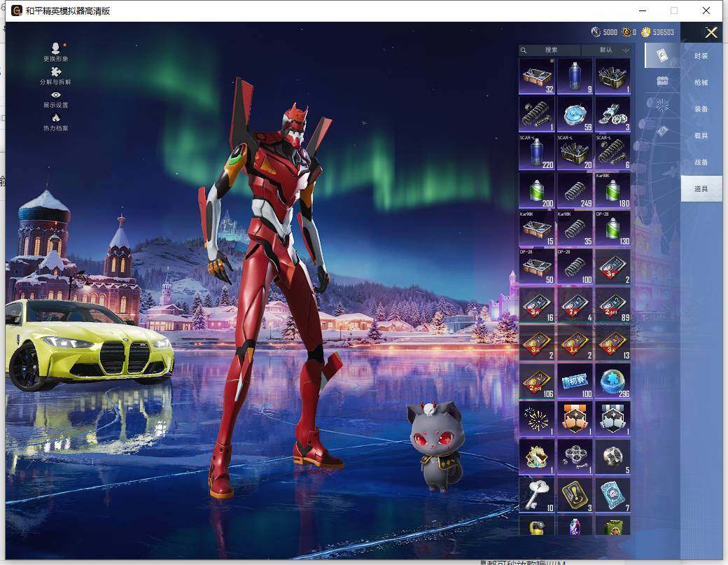Select the highlighted 道具 tab
The image size is (728, 565).
coord(701,188)
